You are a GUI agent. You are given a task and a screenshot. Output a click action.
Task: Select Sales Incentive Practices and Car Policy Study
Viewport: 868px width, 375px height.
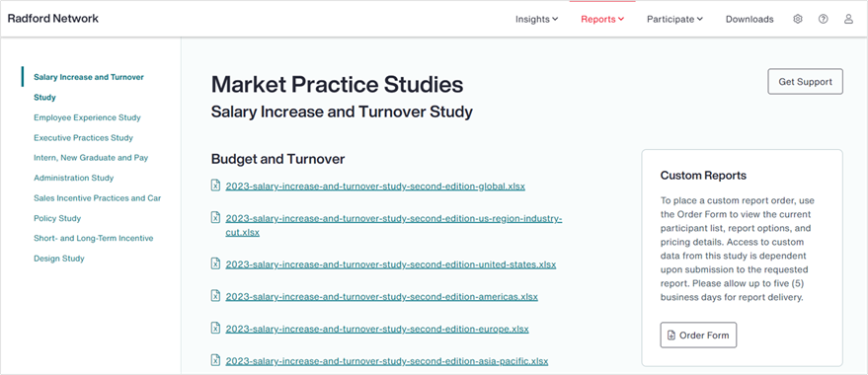pos(98,208)
